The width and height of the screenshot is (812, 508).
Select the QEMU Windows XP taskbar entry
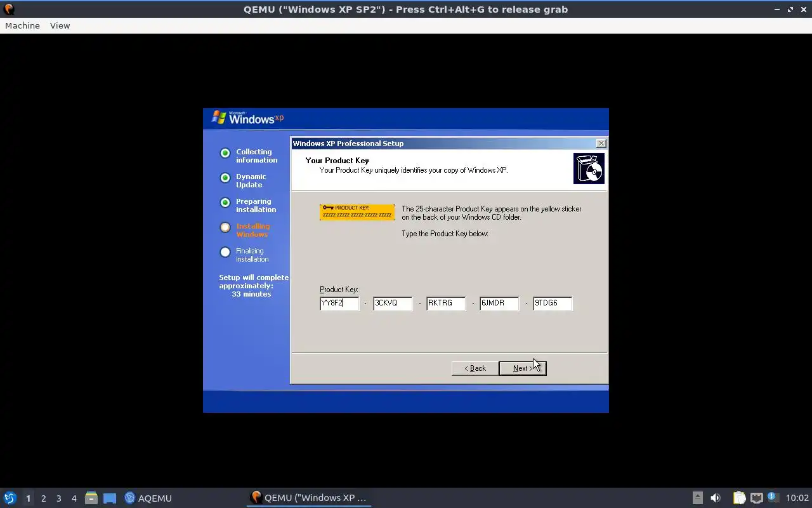309,498
